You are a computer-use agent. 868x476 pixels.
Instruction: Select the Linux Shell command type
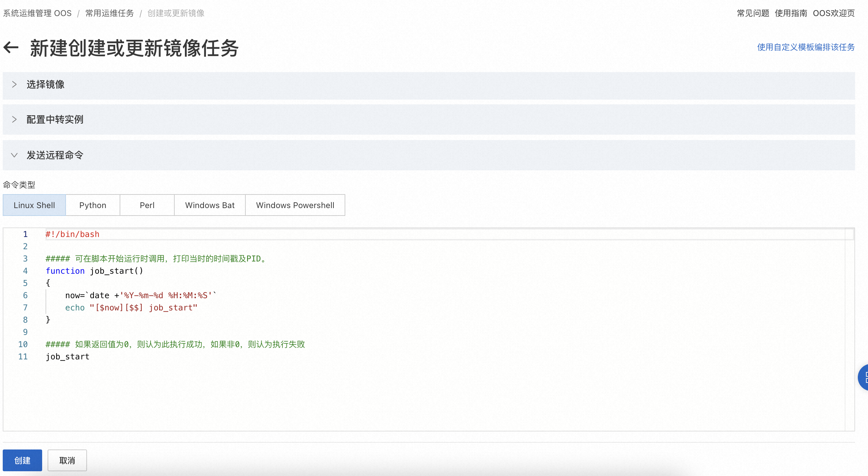tap(34, 205)
